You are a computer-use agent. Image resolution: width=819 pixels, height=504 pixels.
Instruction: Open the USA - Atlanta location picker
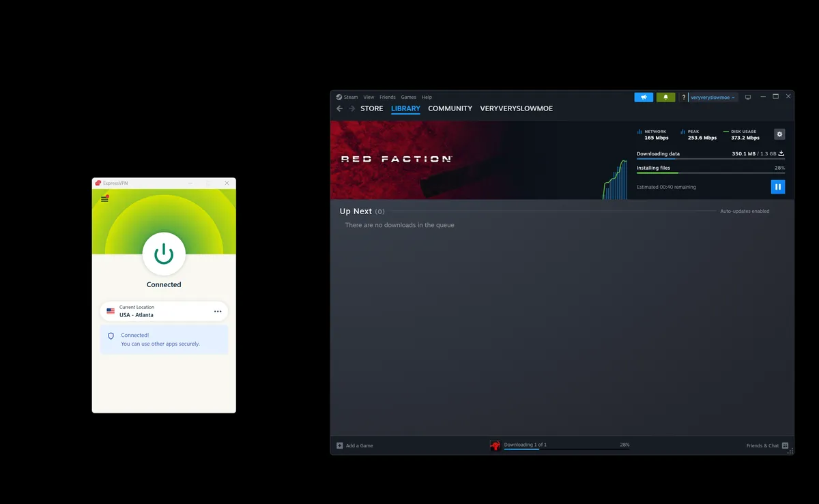coord(157,312)
